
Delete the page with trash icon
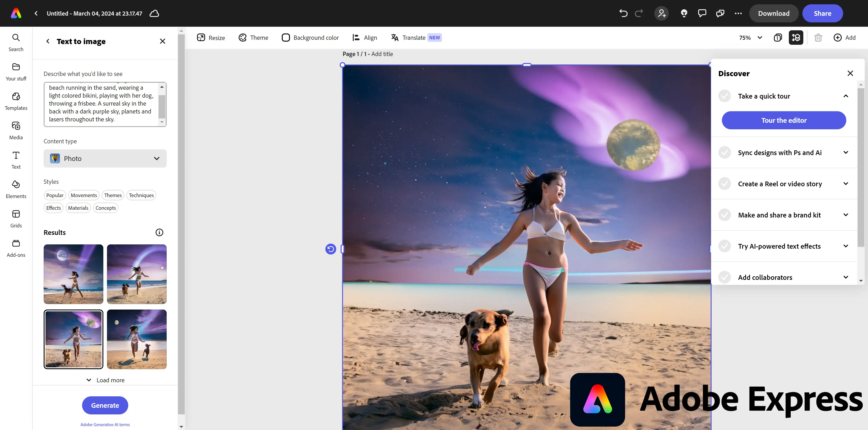[x=818, y=37]
